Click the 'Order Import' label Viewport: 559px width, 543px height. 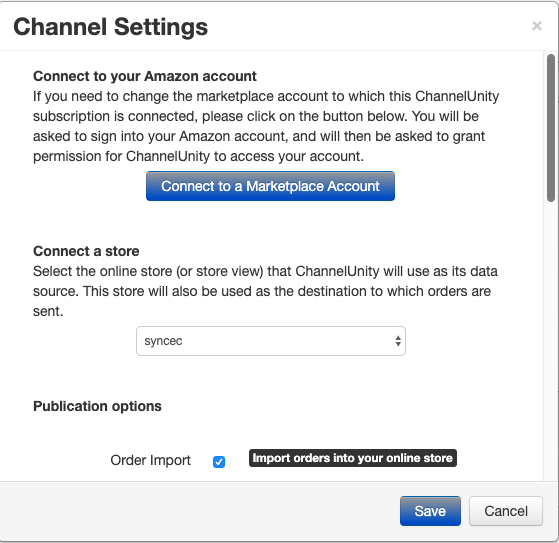(x=150, y=460)
